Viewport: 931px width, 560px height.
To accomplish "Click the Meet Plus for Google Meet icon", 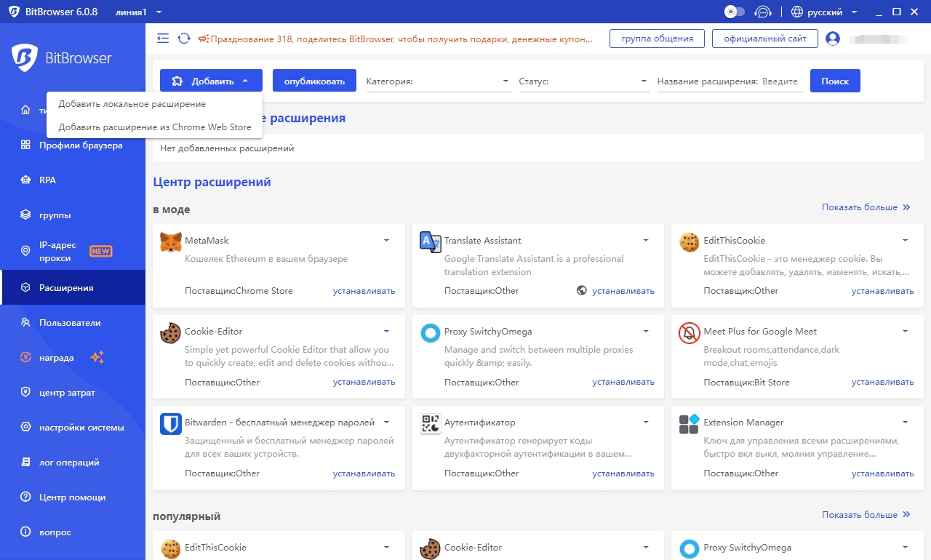I will click(x=689, y=333).
